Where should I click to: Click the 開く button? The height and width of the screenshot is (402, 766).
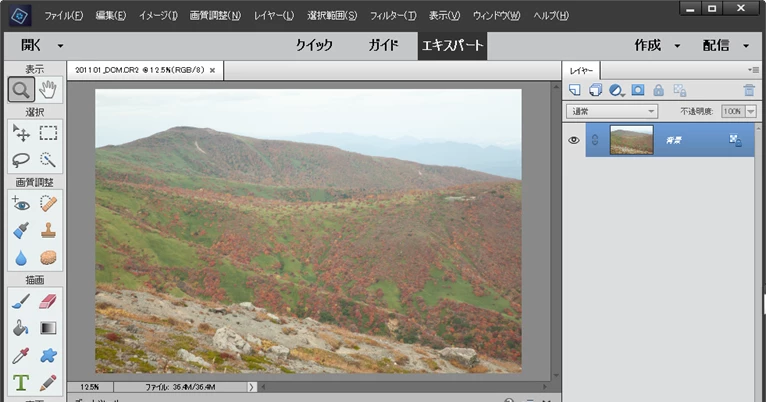(31, 45)
